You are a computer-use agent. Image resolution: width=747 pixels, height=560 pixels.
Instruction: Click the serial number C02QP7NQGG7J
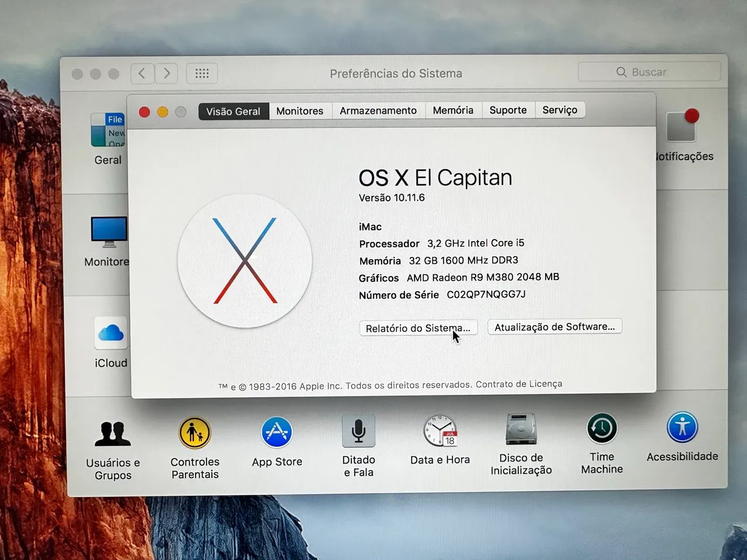pyautogui.click(x=486, y=295)
